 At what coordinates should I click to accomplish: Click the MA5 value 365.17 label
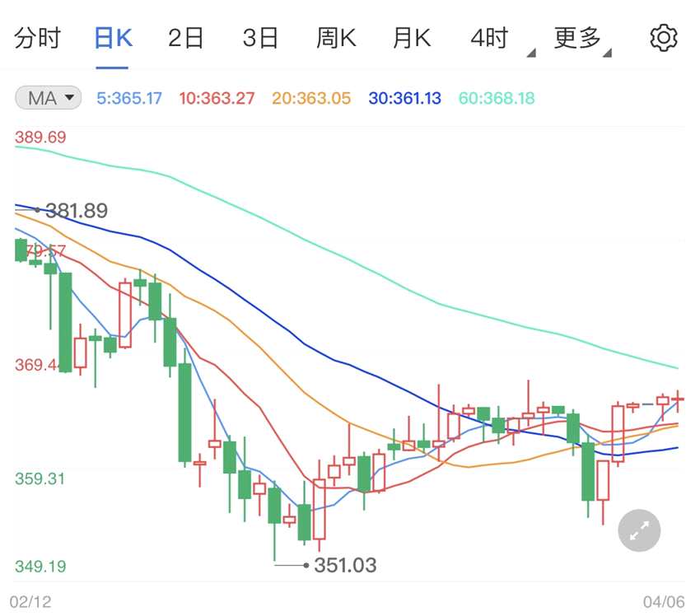pos(128,99)
